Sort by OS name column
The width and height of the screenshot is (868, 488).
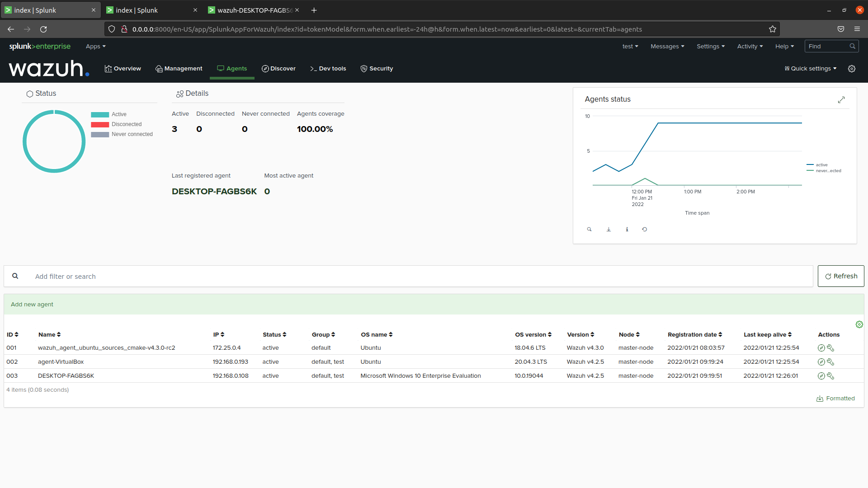[x=377, y=335]
